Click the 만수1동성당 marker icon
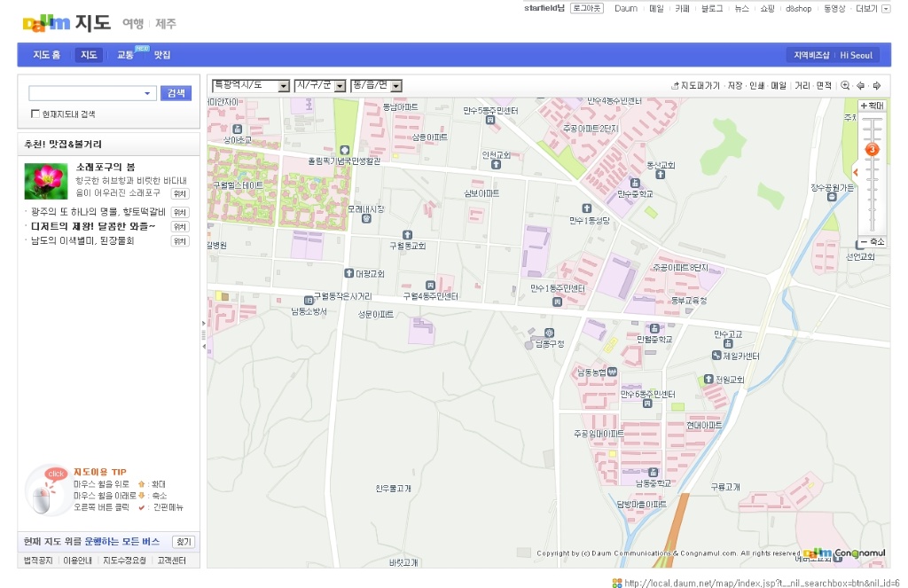The width and height of the screenshot is (908, 588). pos(587,208)
